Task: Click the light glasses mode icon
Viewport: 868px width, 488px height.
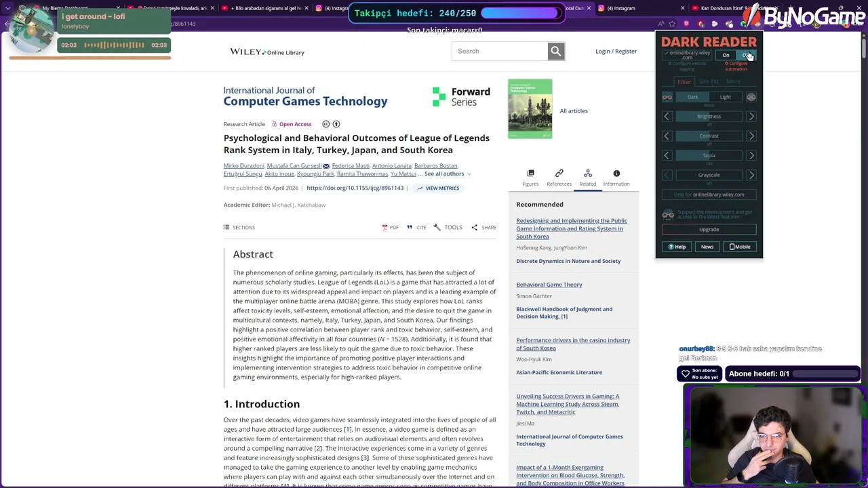Action: pyautogui.click(x=751, y=97)
